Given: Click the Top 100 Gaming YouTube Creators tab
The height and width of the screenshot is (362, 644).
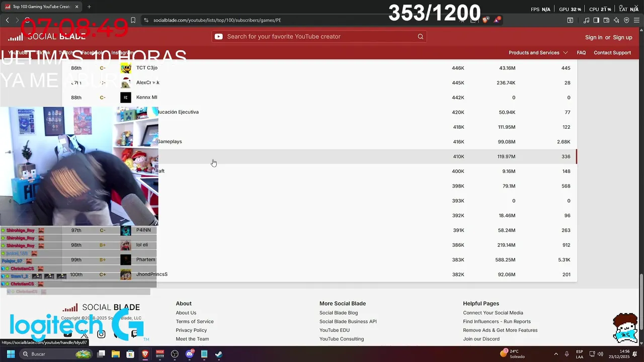Looking at the screenshot, I should 42,7.
